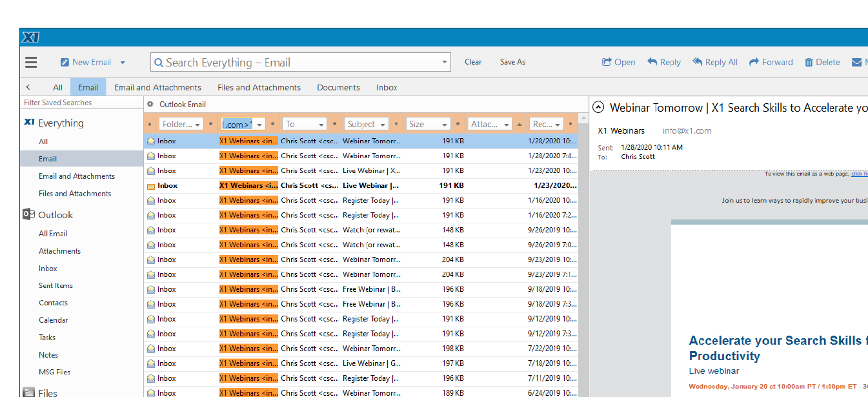This screenshot has width=868, height=397.
Task: Click the Open email icon in toolbar
Action: 607,63
